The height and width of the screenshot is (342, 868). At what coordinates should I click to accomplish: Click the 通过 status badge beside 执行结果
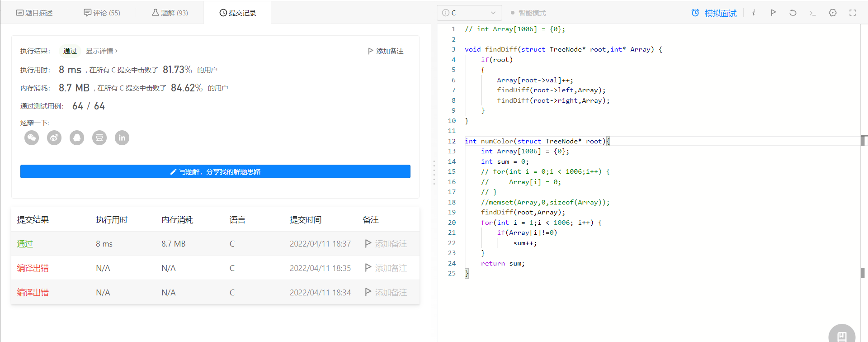pyautogui.click(x=70, y=51)
